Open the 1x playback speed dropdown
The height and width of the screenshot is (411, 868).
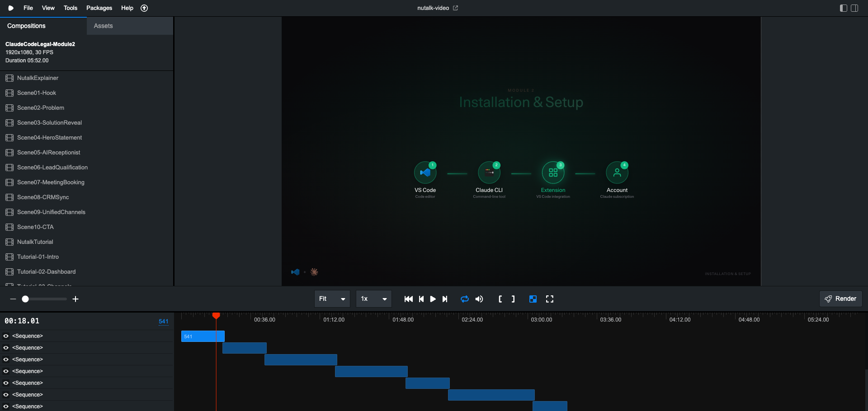(x=373, y=299)
